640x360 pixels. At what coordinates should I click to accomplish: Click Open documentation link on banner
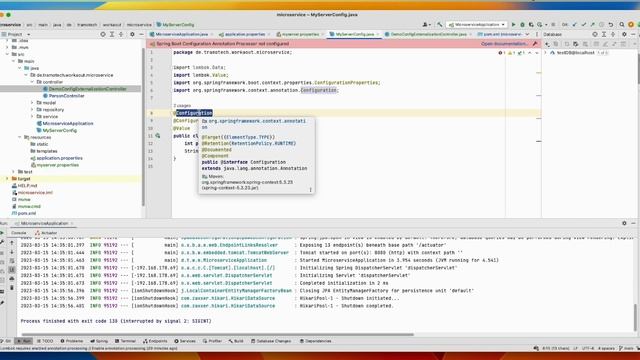tap(505, 44)
